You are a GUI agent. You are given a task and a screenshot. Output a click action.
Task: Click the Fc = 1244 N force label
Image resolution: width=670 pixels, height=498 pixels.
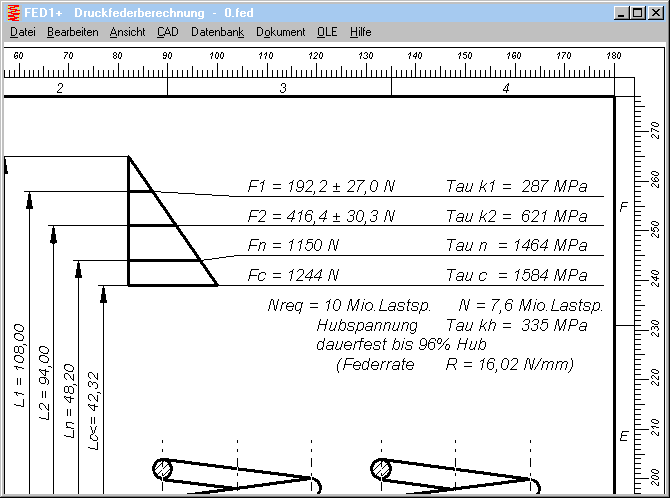pos(293,275)
